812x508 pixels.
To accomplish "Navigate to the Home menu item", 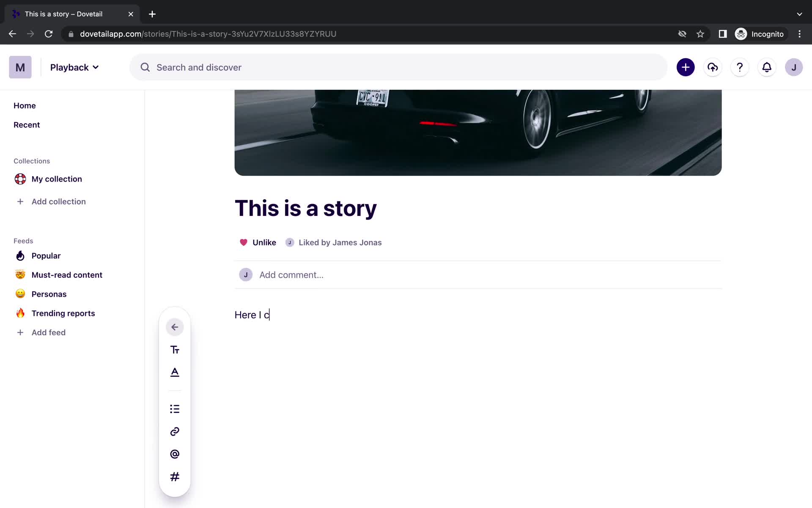I will [25, 105].
